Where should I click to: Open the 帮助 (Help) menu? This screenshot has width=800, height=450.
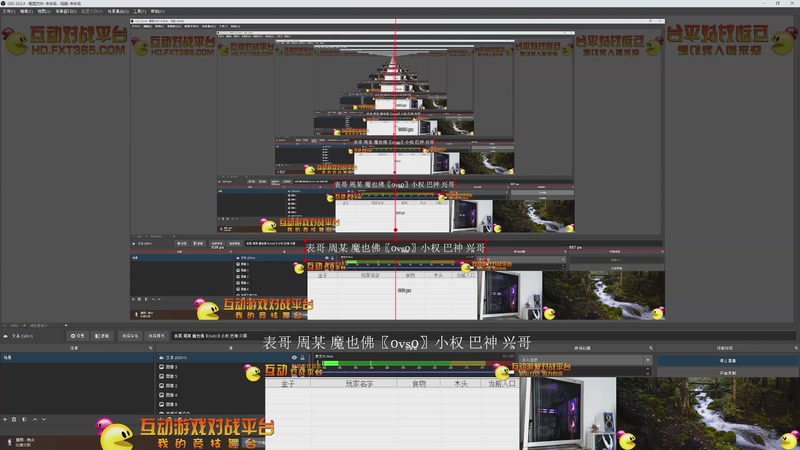tap(157, 11)
